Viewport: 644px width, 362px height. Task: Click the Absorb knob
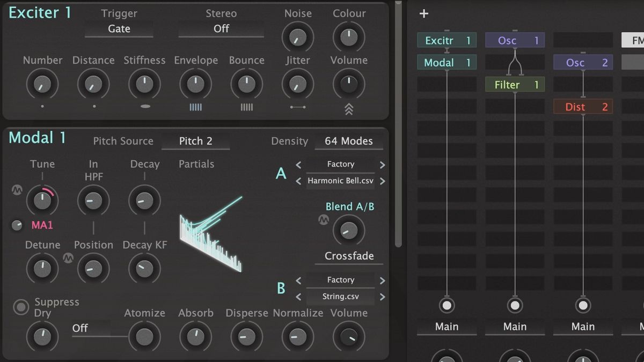[196, 337]
